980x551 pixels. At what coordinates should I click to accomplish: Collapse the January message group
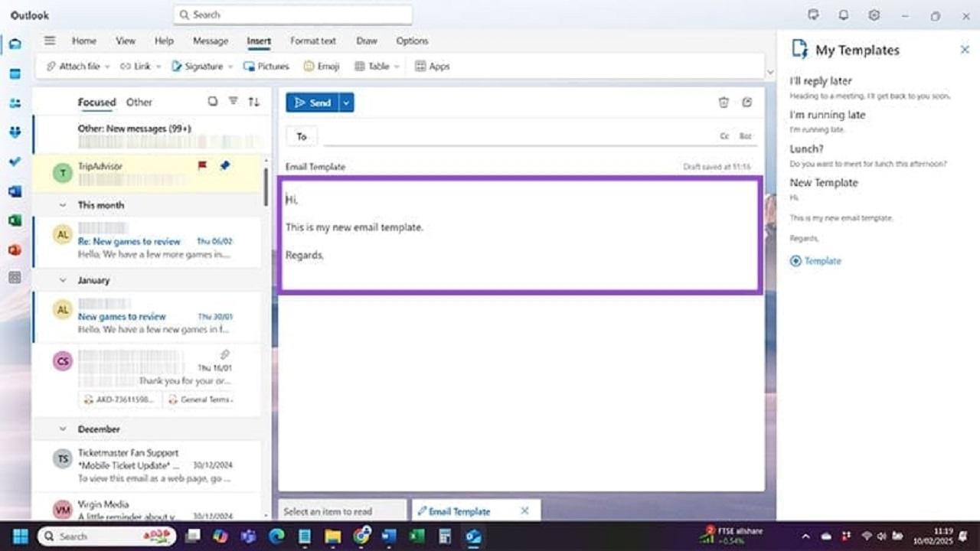64,280
